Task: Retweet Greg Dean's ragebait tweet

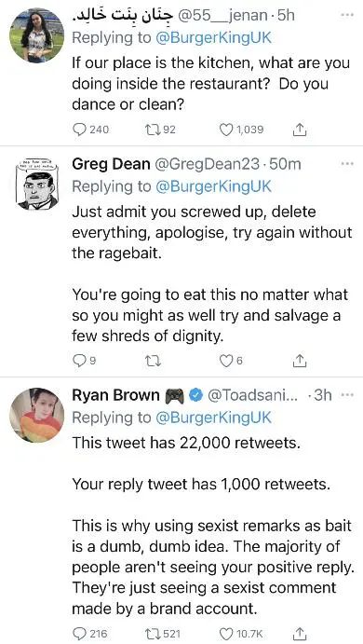Action: [x=152, y=361]
